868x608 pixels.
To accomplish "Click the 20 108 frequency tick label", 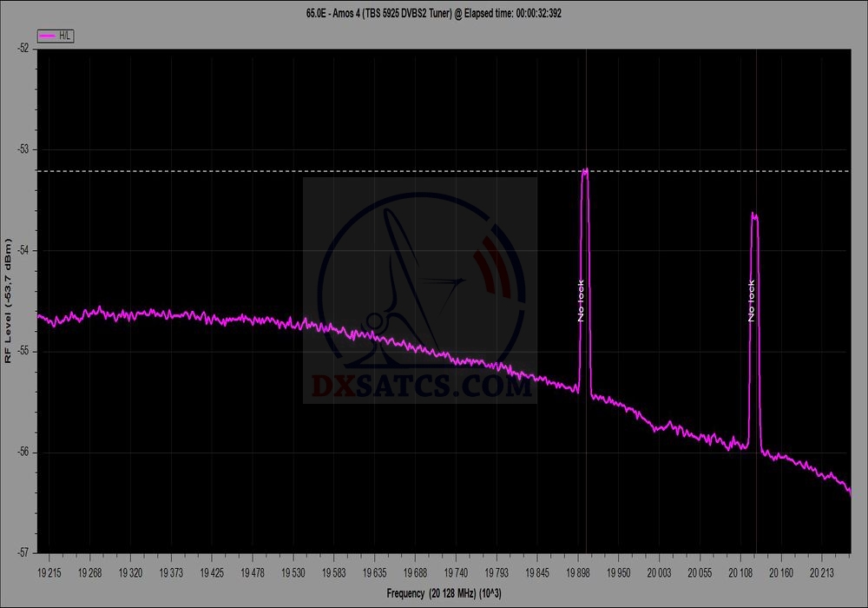I will pos(741,572).
